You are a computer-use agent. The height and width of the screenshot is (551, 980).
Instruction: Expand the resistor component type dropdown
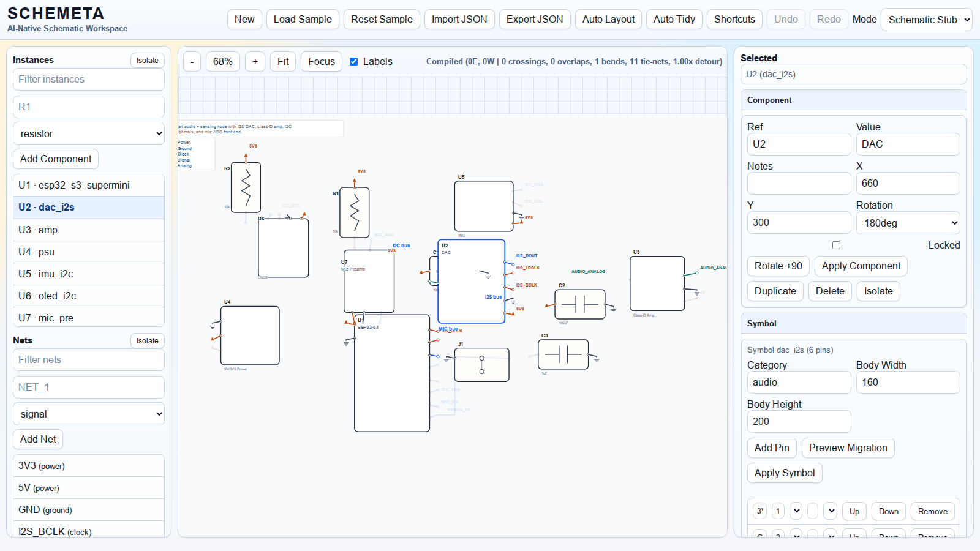coord(89,133)
